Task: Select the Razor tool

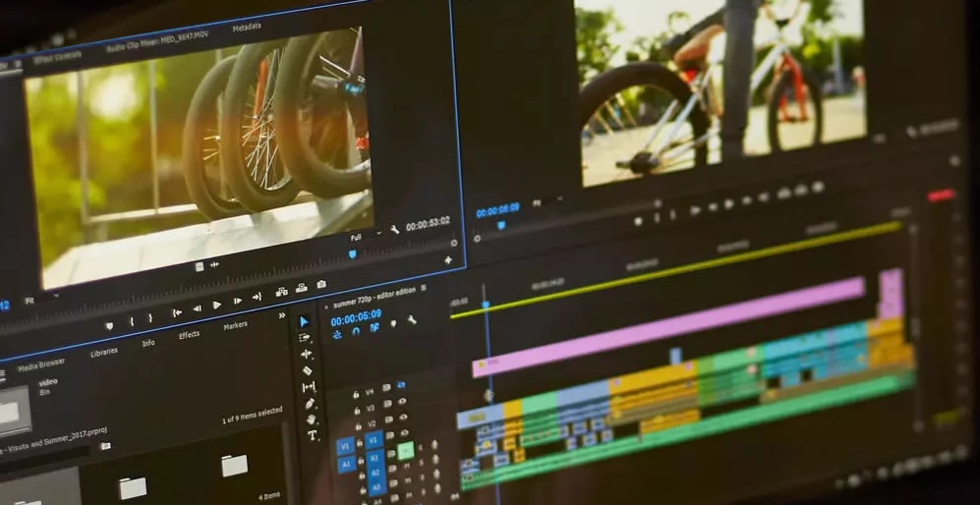Action: (x=307, y=370)
